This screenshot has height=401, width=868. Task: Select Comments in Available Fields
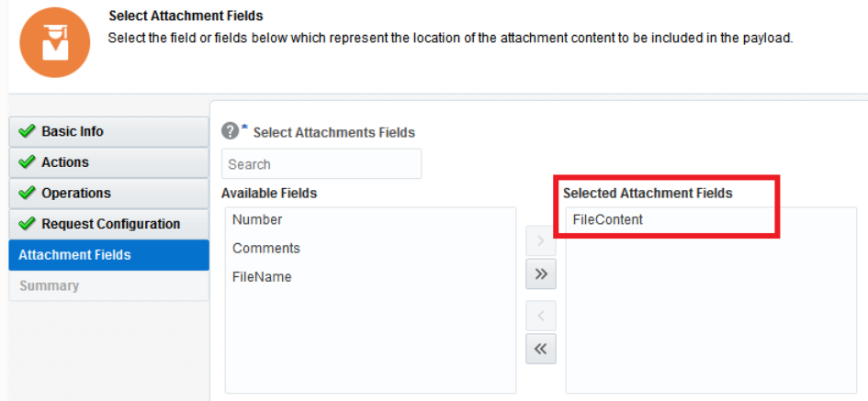(x=265, y=248)
